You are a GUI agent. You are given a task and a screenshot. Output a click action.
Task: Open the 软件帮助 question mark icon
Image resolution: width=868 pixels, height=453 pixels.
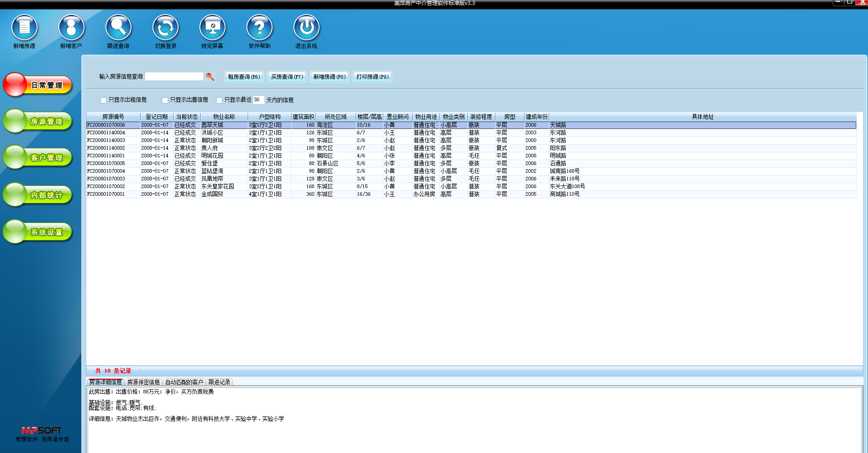click(259, 28)
